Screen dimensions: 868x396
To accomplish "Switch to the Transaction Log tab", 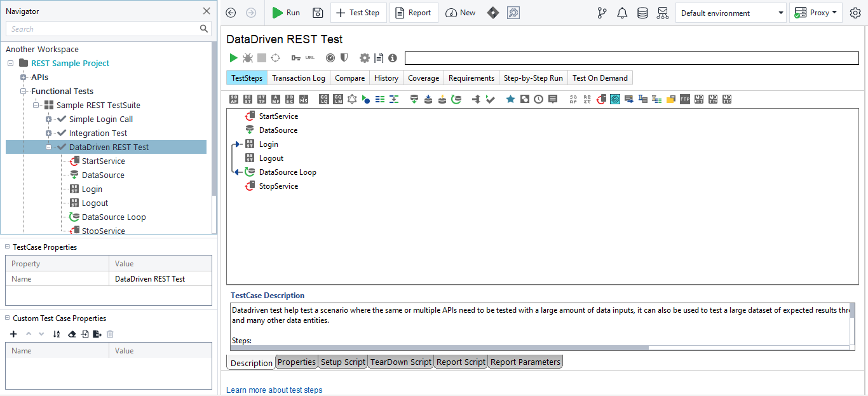I will (298, 78).
